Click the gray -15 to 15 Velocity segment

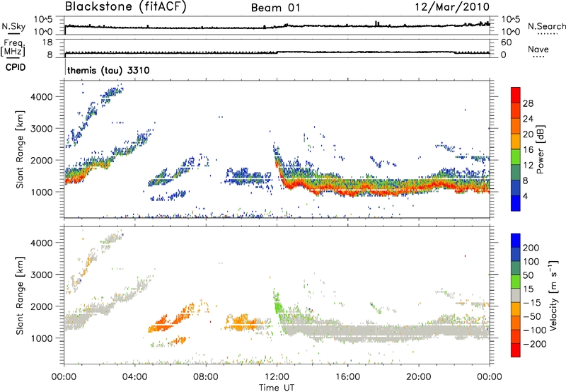pyautogui.click(x=516, y=295)
